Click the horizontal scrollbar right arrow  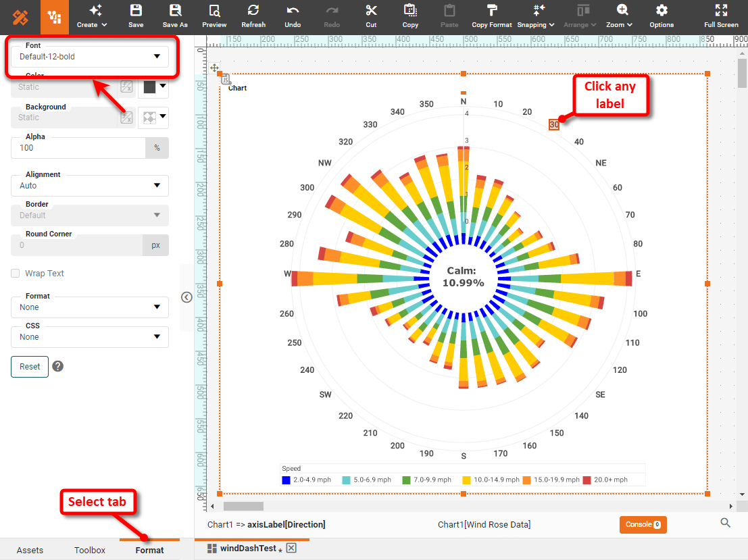pos(731,506)
